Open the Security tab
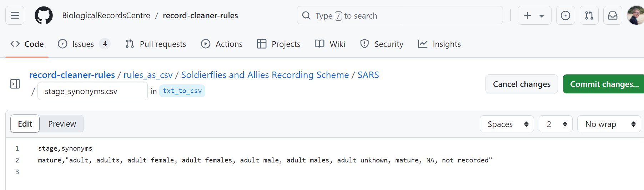 [x=382, y=44]
